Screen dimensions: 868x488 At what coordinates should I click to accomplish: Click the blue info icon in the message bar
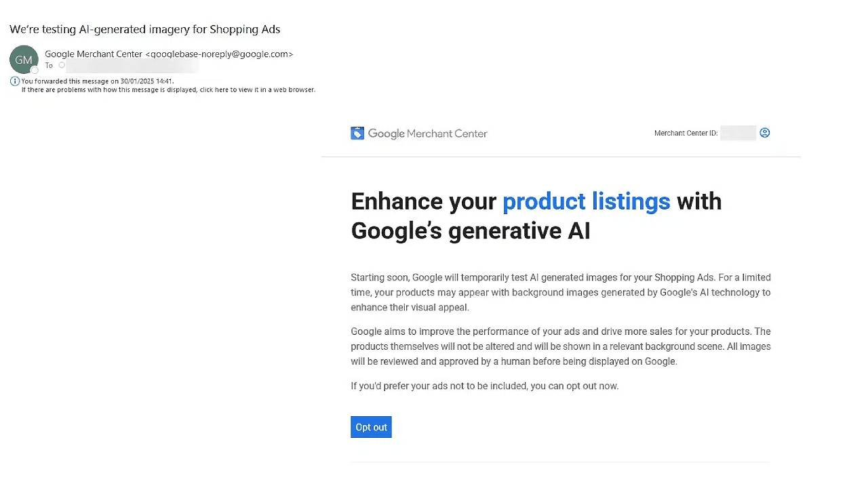click(x=15, y=81)
